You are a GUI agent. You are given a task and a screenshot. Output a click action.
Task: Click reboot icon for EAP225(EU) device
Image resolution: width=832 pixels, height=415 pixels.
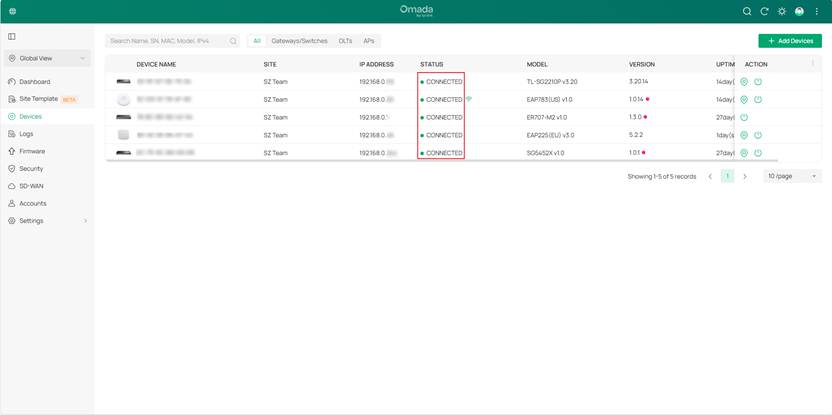point(758,135)
